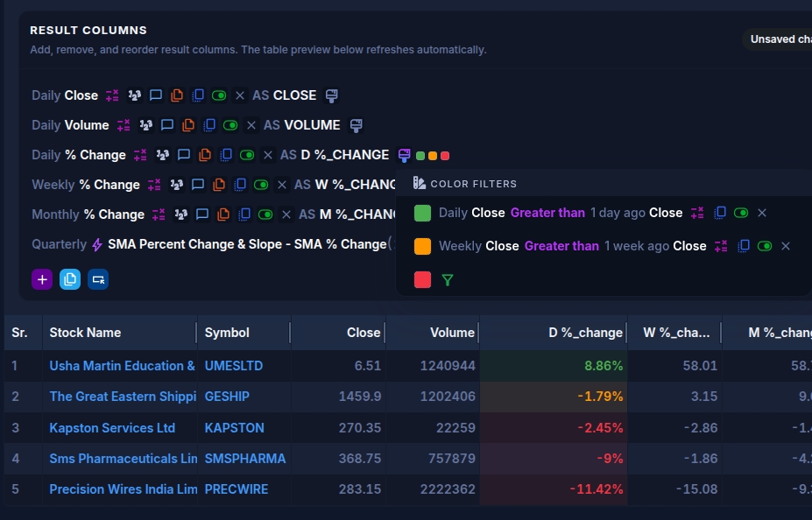Open math operations icon for Monthly % Change
812x520 pixels.
pyautogui.click(x=159, y=214)
